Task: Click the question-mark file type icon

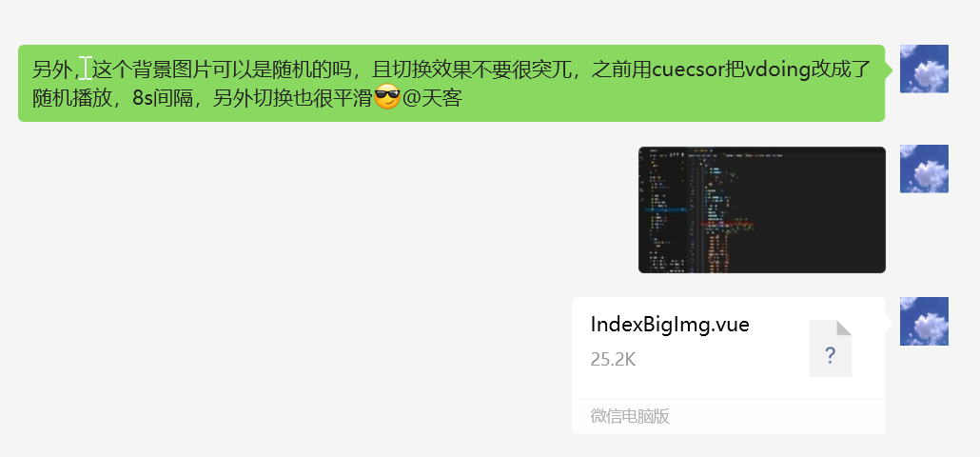Action: [x=830, y=348]
